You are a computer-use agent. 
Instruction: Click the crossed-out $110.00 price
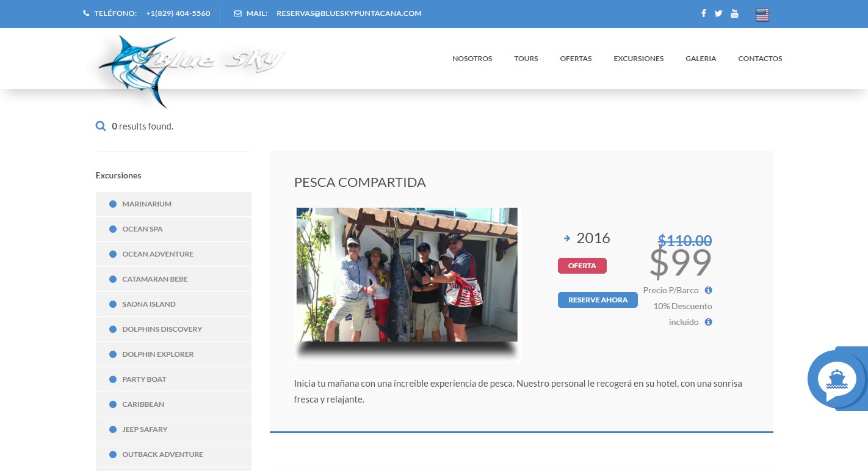[x=685, y=241]
